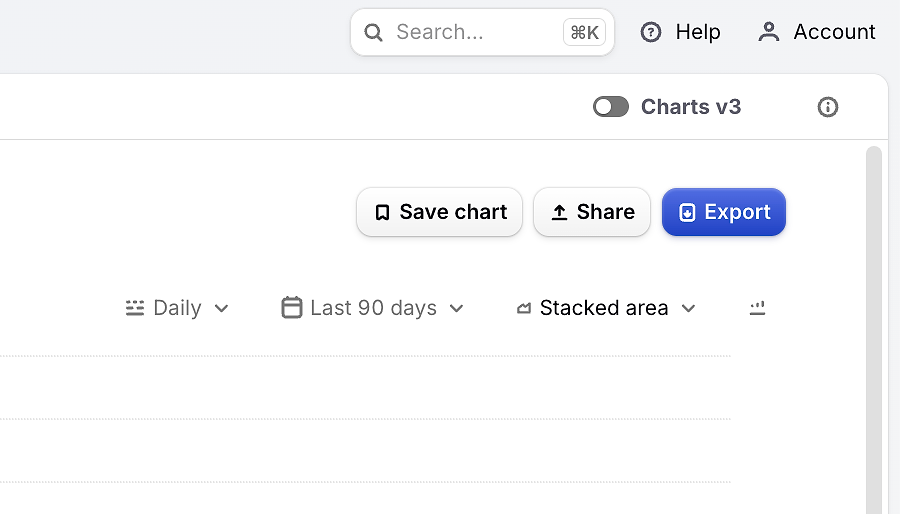
Task: Expand the Daily interval dropdown
Action: [x=177, y=308]
